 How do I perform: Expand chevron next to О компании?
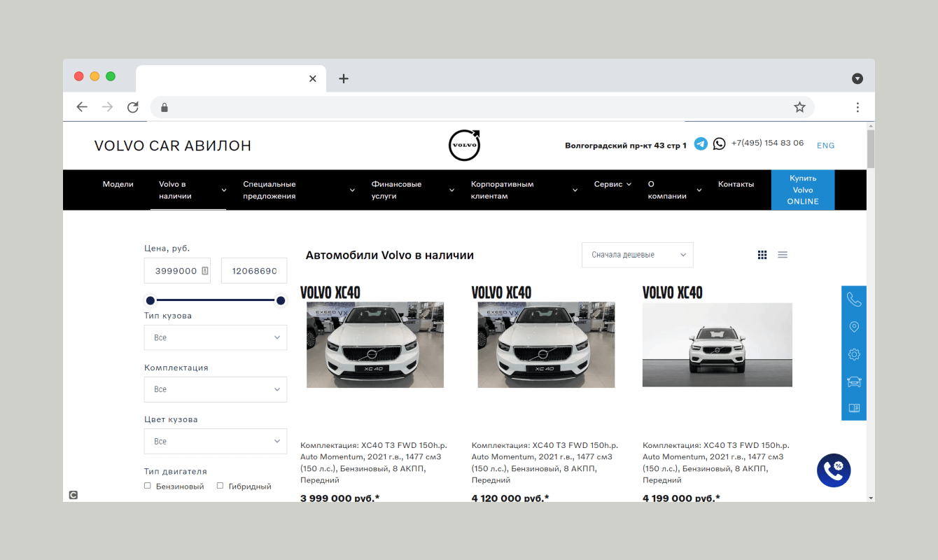click(699, 190)
